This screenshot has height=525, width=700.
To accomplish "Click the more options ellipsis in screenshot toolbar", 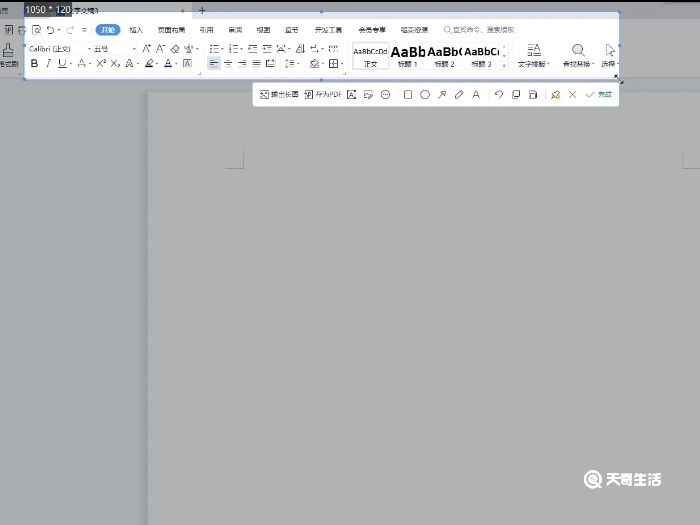I will 386,94.
